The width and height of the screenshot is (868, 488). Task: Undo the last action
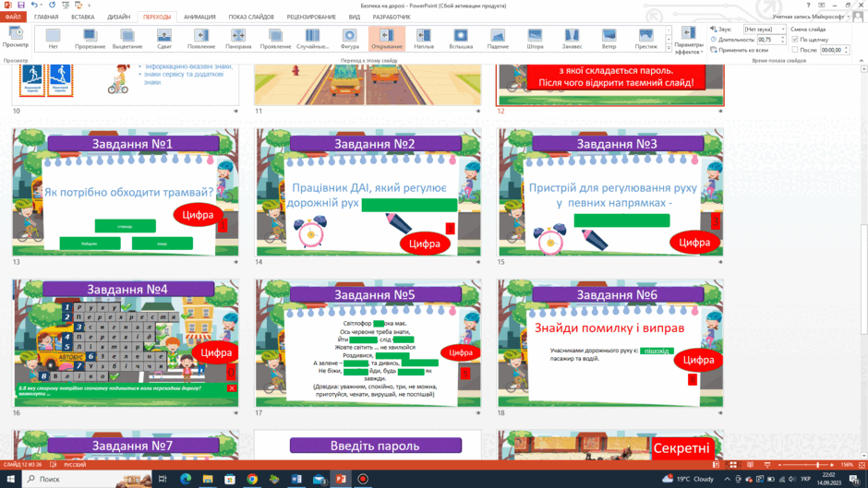(34, 5)
